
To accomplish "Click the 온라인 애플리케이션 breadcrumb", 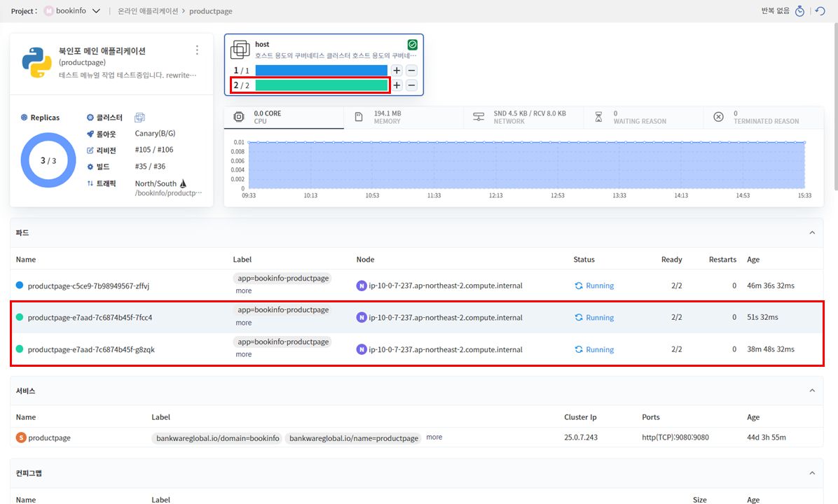I will pyautogui.click(x=148, y=11).
